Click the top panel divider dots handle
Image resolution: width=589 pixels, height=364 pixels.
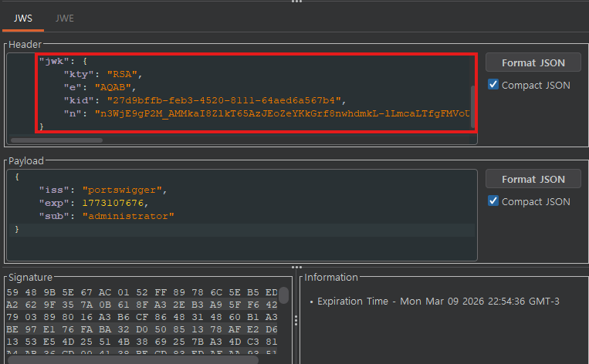click(x=294, y=2)
